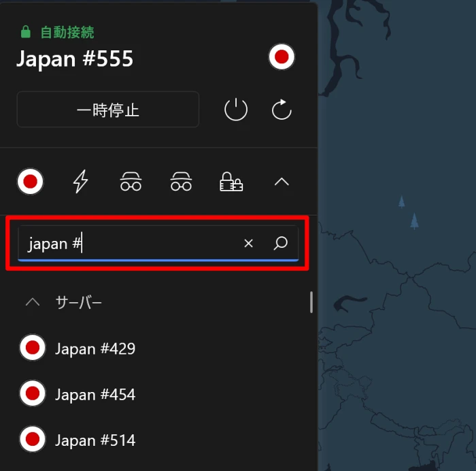Image resolution: width=476 pixels, height=471 pixels.
Task: Click the upper tree marker on the map
Action: tap(402, 201)
